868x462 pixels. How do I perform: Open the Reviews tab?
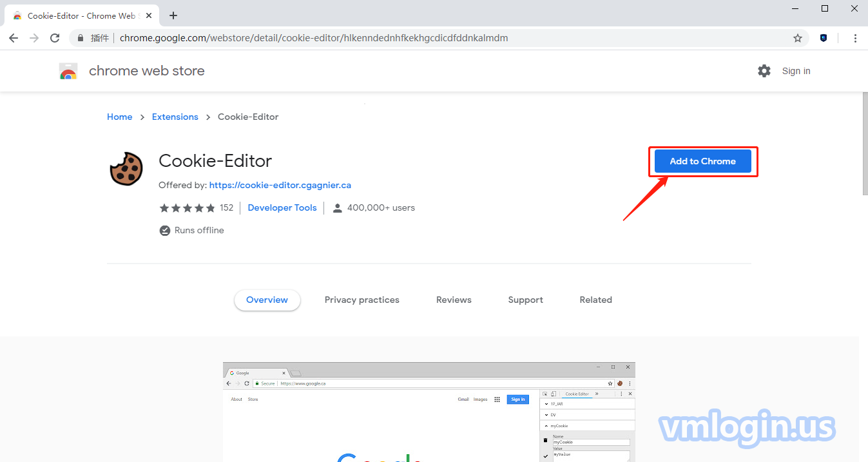454,300
